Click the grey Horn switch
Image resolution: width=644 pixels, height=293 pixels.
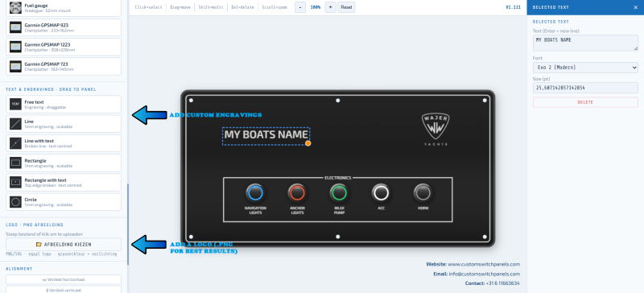click(x=423, y=192)
